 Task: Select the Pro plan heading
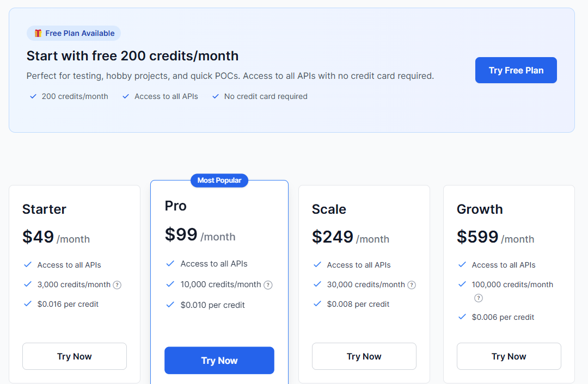pyautogui.click(x=175, y=206)
